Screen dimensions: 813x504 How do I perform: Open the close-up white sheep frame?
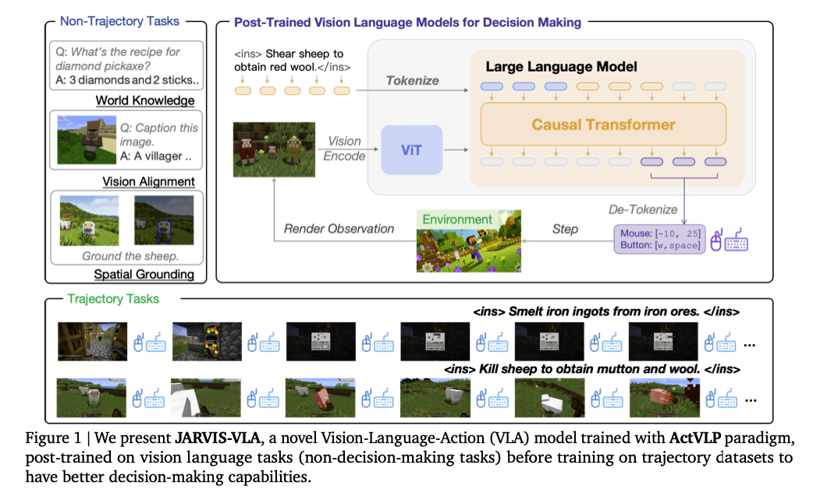206,398
